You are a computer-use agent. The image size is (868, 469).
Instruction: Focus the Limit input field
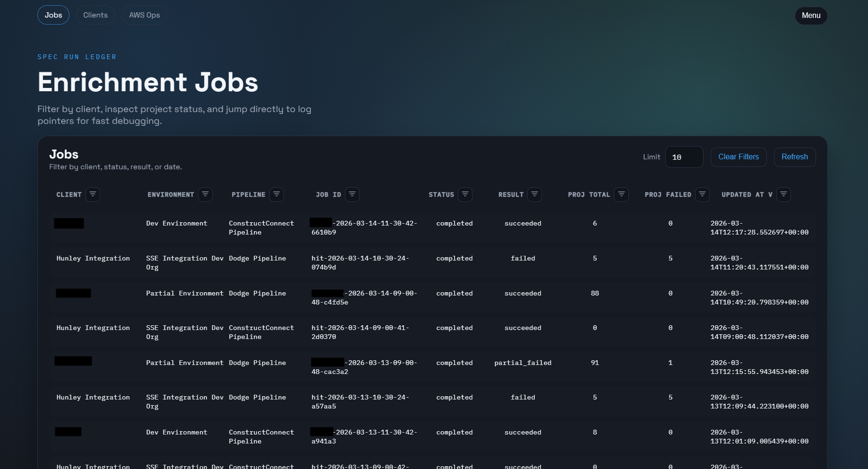coord(684,157)
